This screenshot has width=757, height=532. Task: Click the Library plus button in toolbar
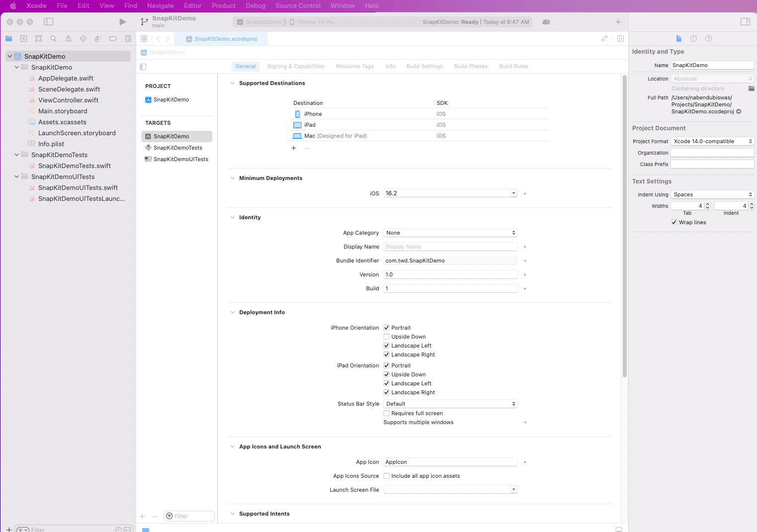pyautogui.click(x=618, y=22)
